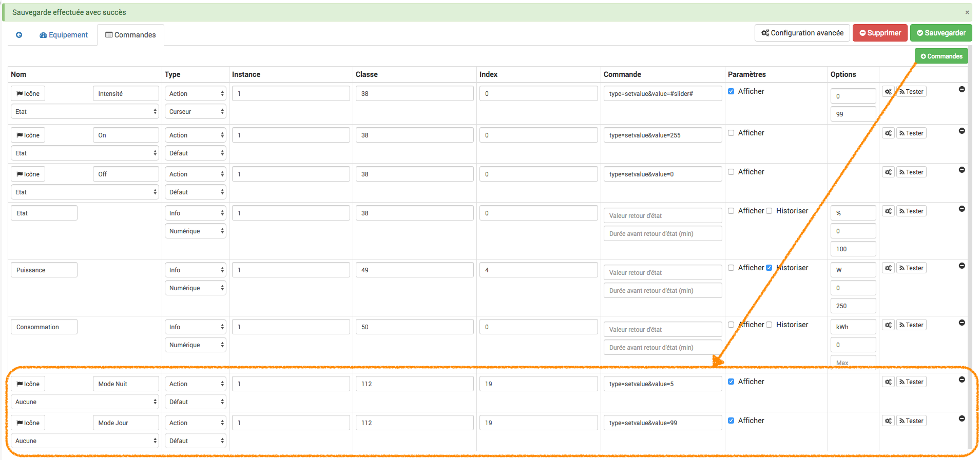This screenshot has width=980, height=460.
Task: Remove the Intensité command with minus icon
Action: click(x=962, y=90)
